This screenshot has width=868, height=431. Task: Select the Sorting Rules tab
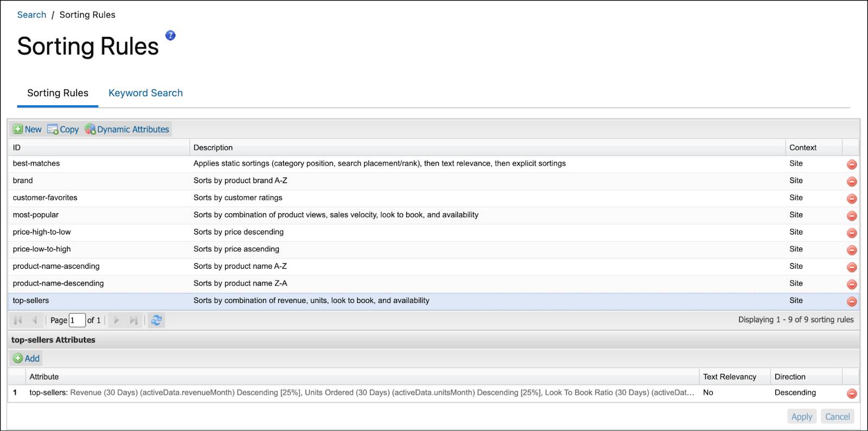click(58, 93)
